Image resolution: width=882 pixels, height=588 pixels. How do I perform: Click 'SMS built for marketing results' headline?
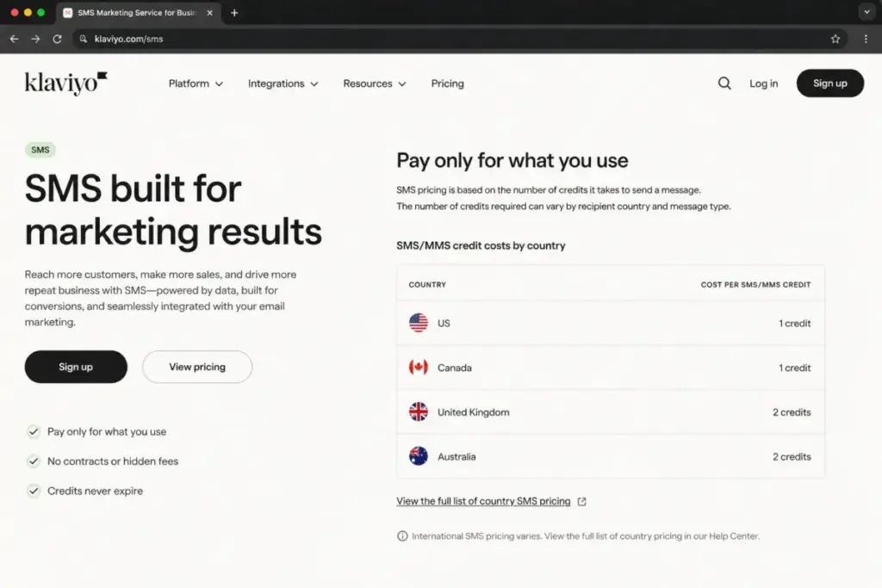pyautogui.click(x=173, y=210)
